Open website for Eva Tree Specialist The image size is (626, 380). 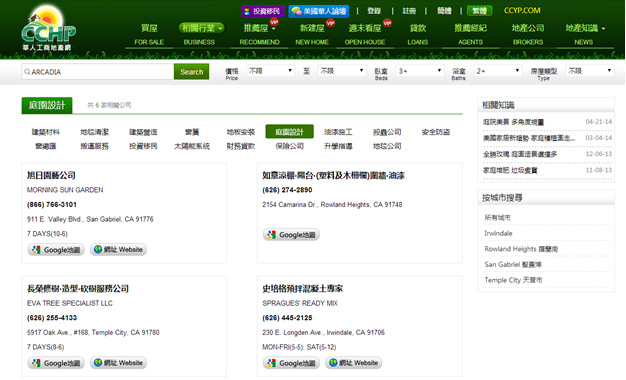point(119,362)
